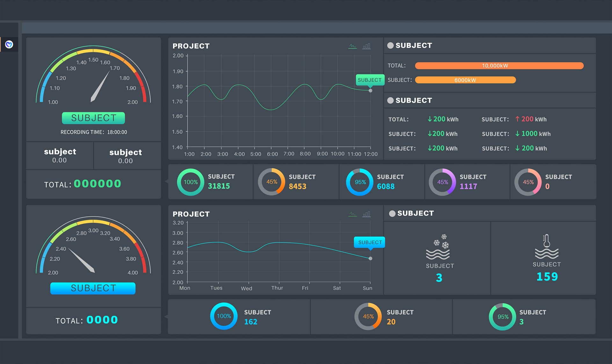The height and width of the screenshot is (364, 612).
Task: Select the radio dot above kWh stats
Action: 390,100
